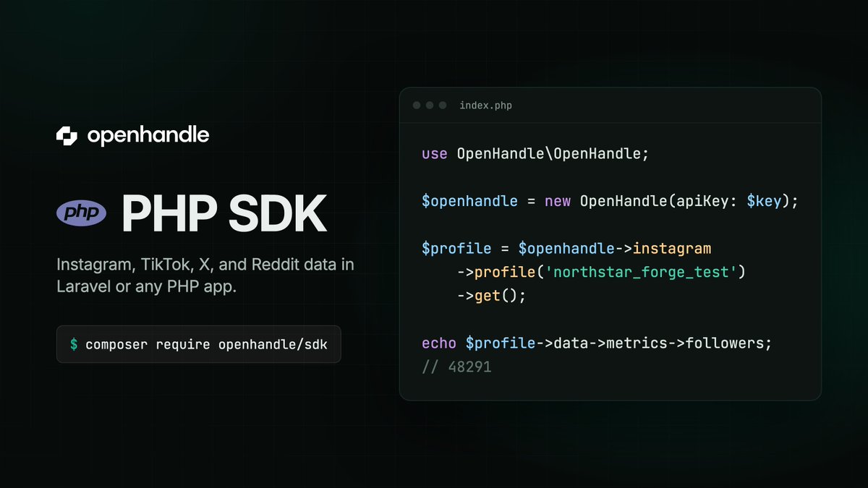Click the '// 48291' comment line
Screen dimensions: 868x488
pos(456,367)
